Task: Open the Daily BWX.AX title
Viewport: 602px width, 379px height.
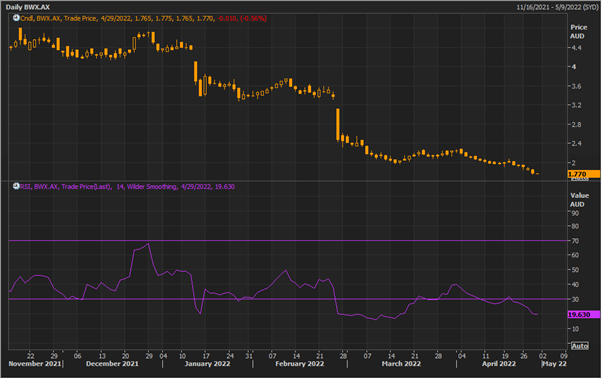Action: 28,7
